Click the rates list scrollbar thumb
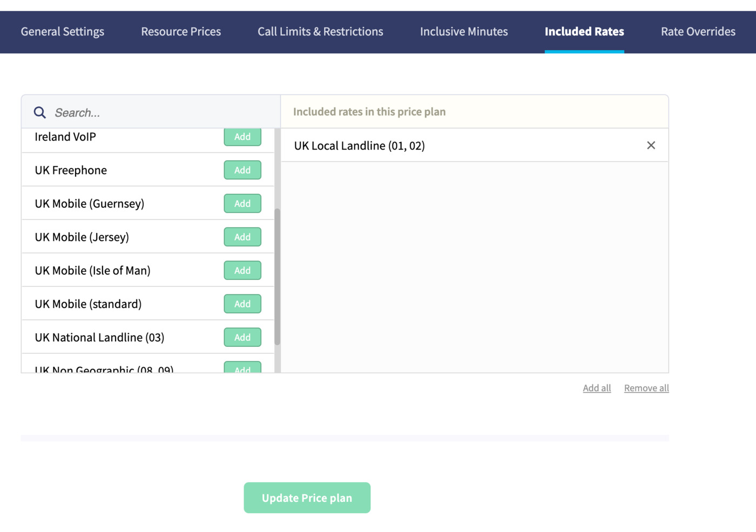The height and width of the screenshot is (532, 756). pos(278,277)
